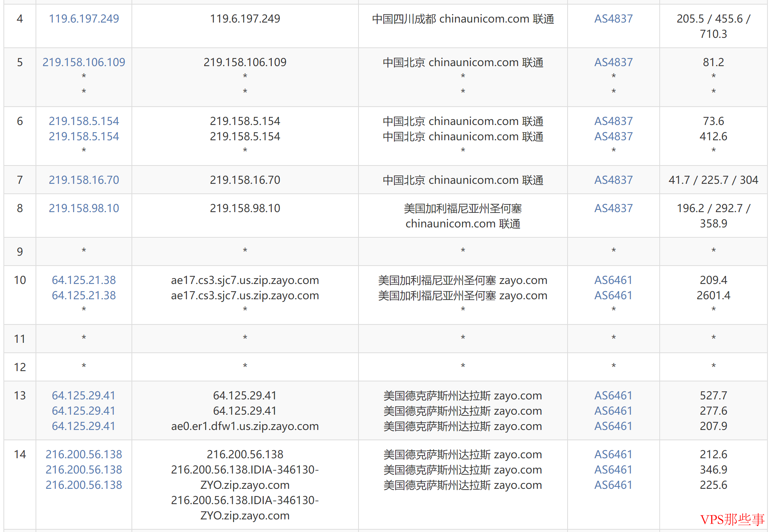Select latency text 196.2 / 292.7 / 358.9
Image resolution: width=769 pixels, height=532 pixels.
tap(713, 216)
